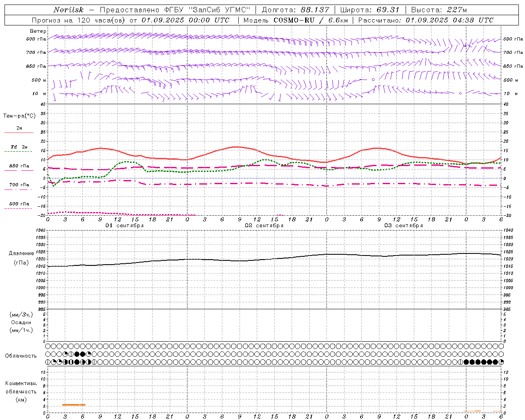Click the "Облачность" cloud cover label
This screenshot has height=420, width=525.
tap(21, 356)
